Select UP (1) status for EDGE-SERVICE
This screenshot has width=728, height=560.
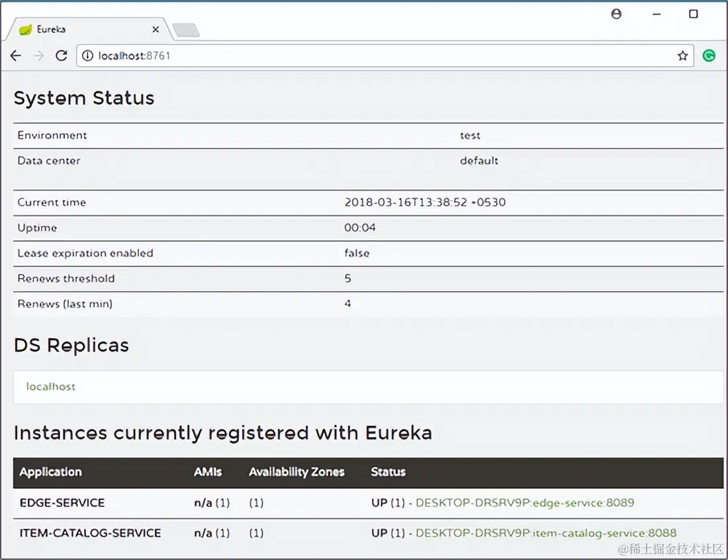point(388,503)
